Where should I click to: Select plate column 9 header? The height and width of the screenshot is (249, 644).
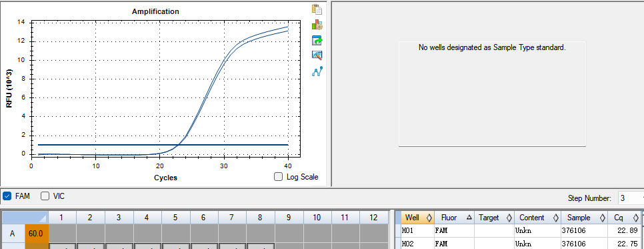(x=289, y=218)
